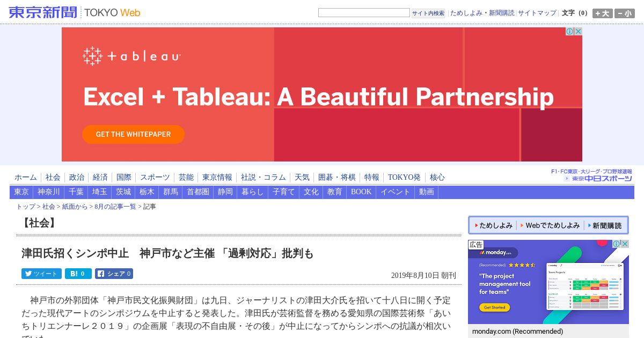Open the サイトマップ link
Image resolution: width=644 pixels, height=338 pixels.
[x=537, y=13]
